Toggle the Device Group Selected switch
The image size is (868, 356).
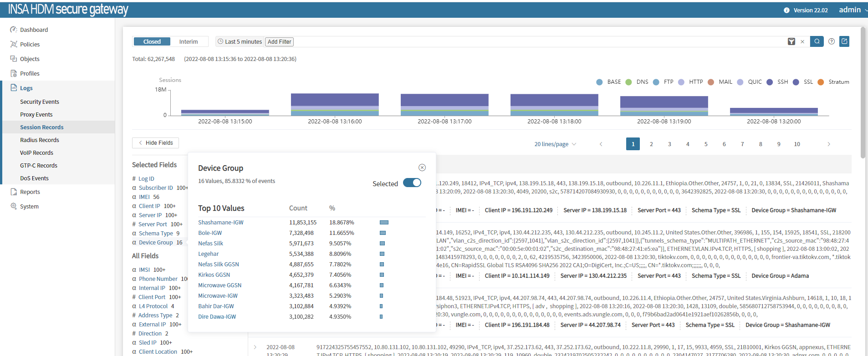tap(412, 183)
